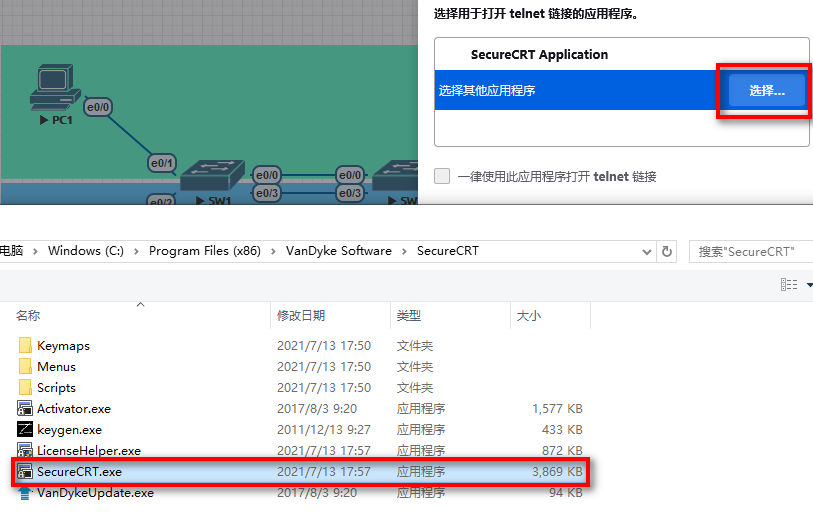The width and height of the screenshot is (813, 530).
Task: Click the Scripts folder icon
Action: (x=24, y=387)
